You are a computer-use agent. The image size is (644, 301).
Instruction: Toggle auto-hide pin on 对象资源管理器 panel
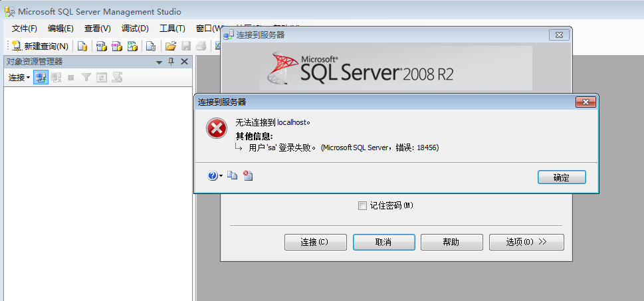click(x=171, y=62)
